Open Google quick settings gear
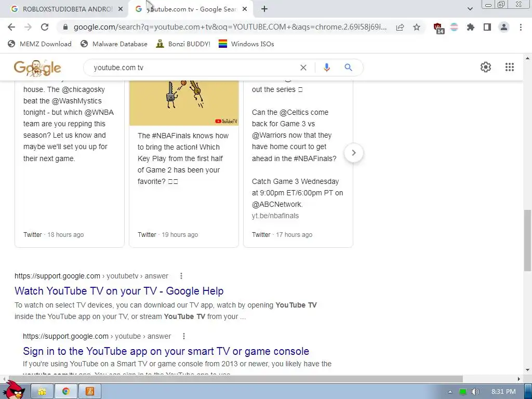This screenshot has width=532, height=399. pyautogui.click(x=486, y=67)
